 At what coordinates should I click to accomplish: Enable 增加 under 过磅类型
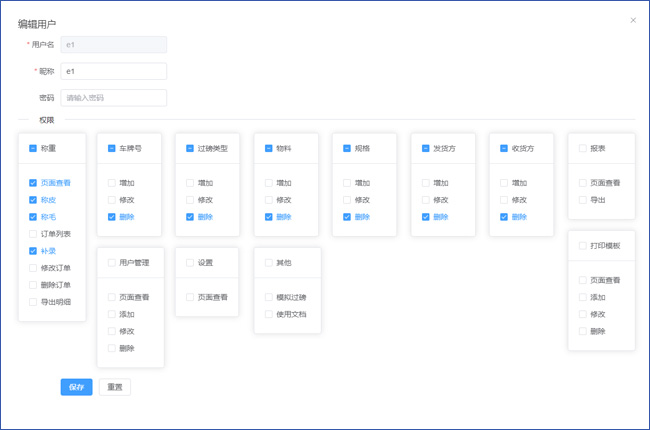(190, 183)
